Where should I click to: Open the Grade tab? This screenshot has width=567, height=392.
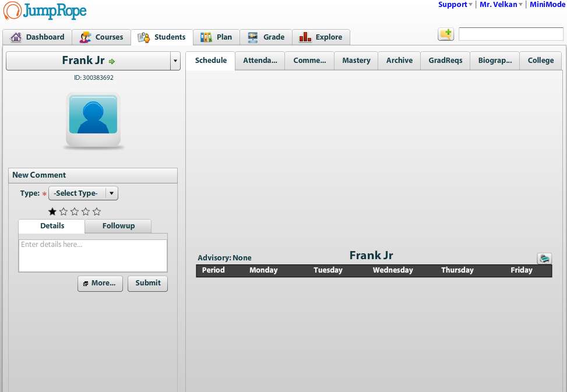(266, 37)
